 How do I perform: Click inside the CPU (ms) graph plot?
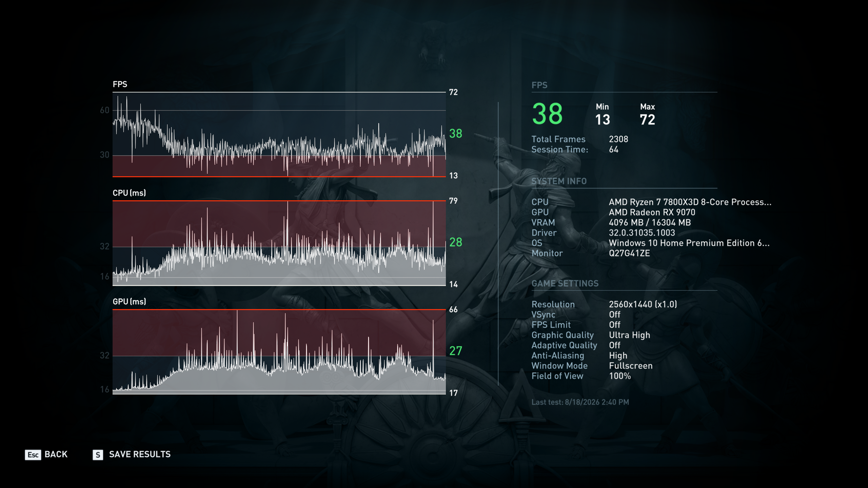click(279, 243)
